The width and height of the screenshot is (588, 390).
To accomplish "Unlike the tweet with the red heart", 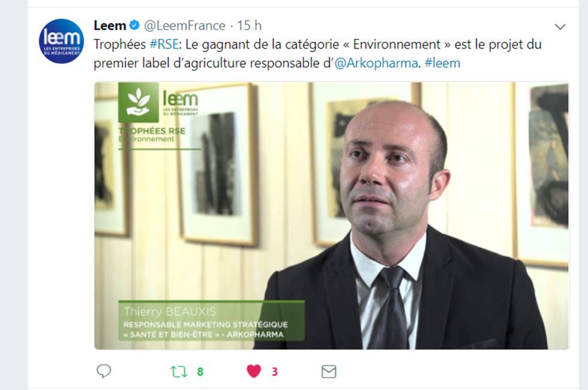I will pos(253,371).
